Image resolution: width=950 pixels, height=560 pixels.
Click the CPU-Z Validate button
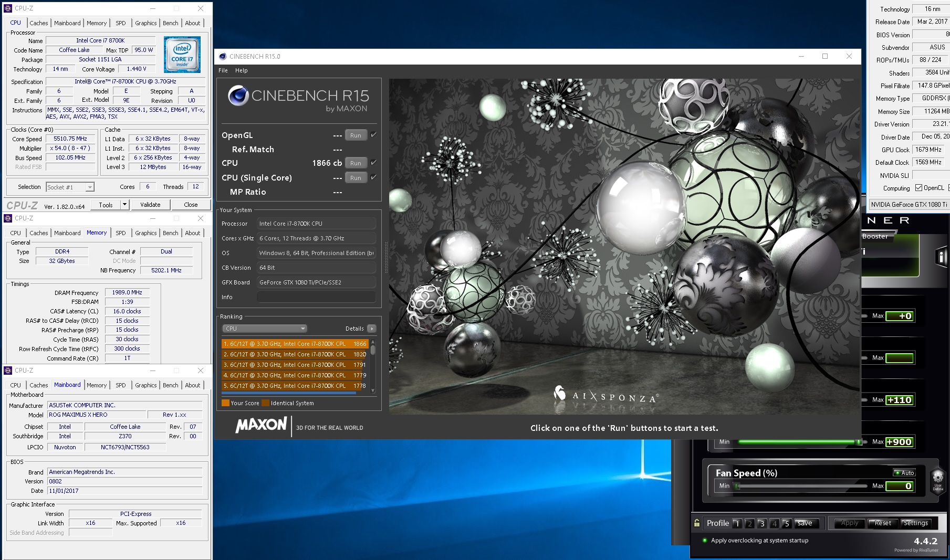click(x=150, y=205)
